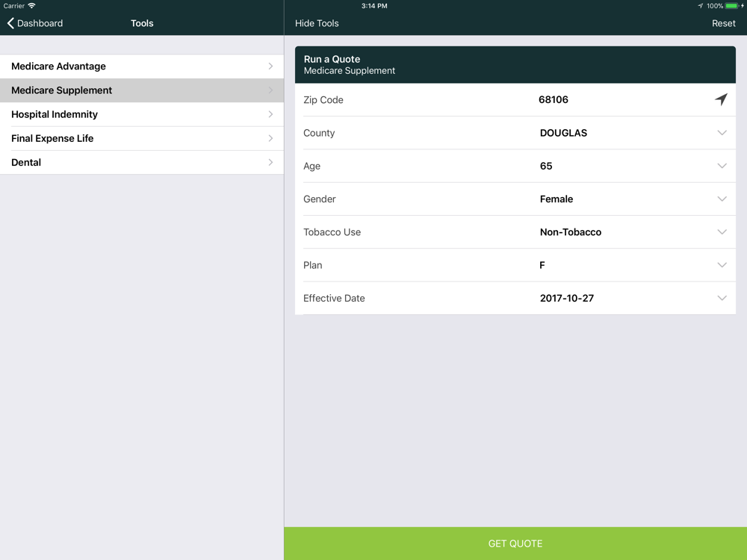
Task: Tap the Female gender value
Action: (x=556, y=199)
